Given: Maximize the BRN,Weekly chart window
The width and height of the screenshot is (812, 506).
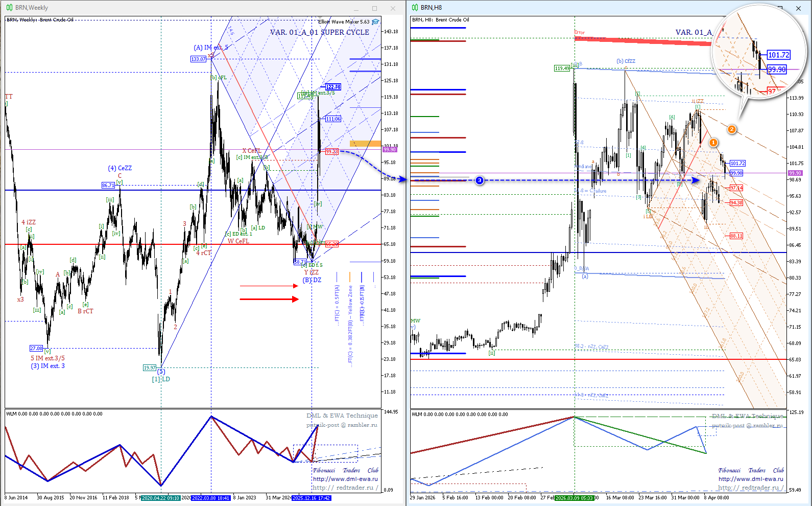Looking at the screenshot, I should pyautogui.click(x=374, y=8).
